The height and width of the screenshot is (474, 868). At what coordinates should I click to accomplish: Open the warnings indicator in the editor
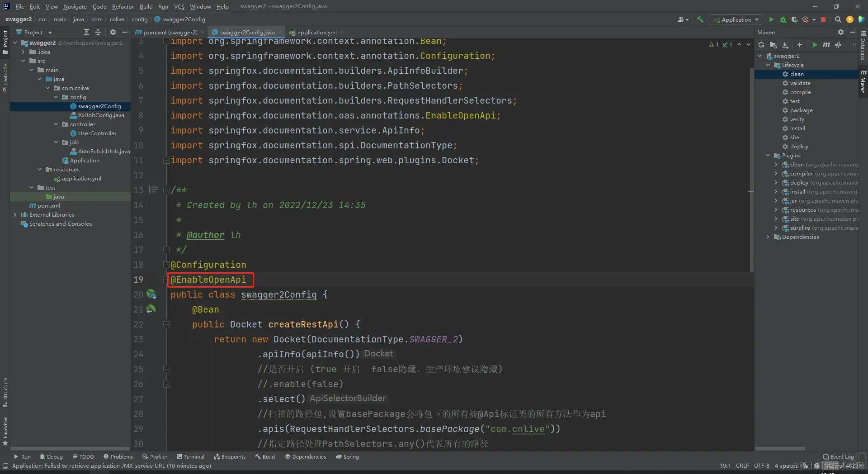[714, 44]
